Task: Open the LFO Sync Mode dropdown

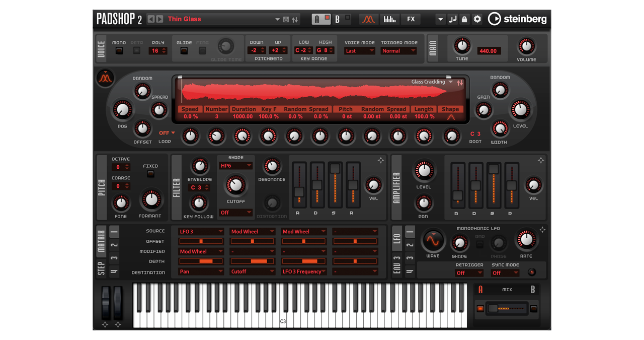Action: pos(505,273)
